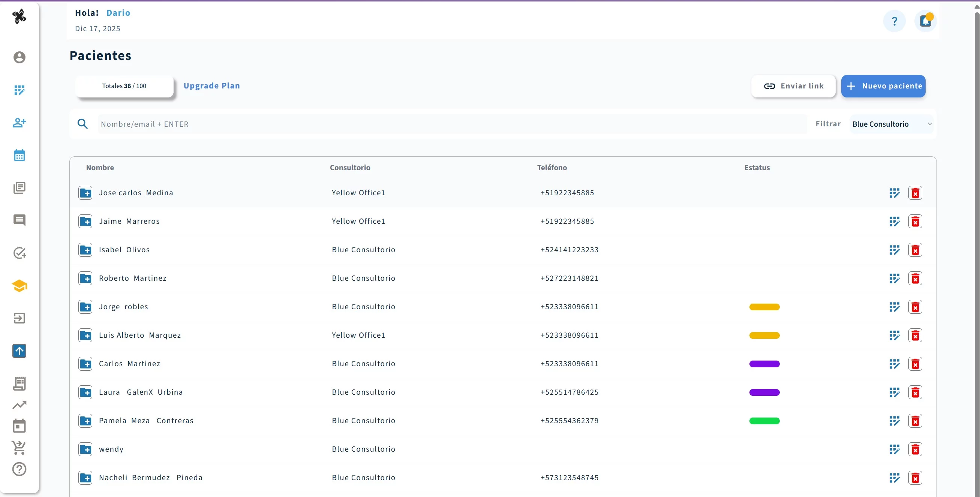
Task: Expand Roberto Martinez patient folder
Action: pos(85,278)
